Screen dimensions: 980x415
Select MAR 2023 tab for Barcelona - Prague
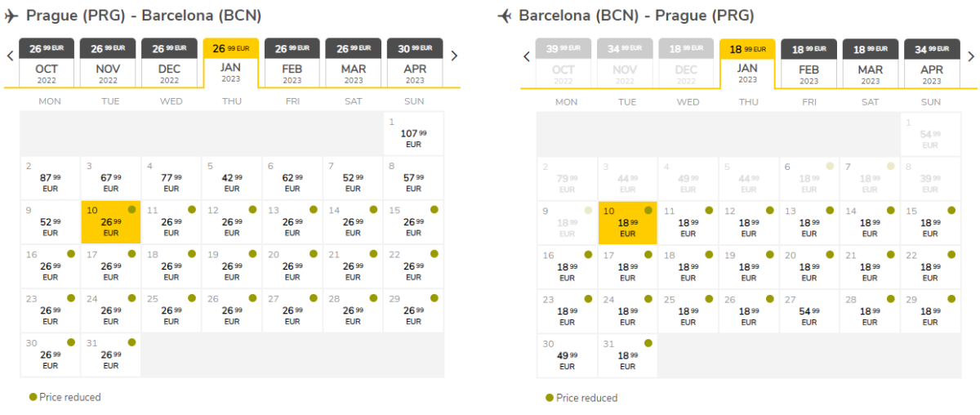871,64
